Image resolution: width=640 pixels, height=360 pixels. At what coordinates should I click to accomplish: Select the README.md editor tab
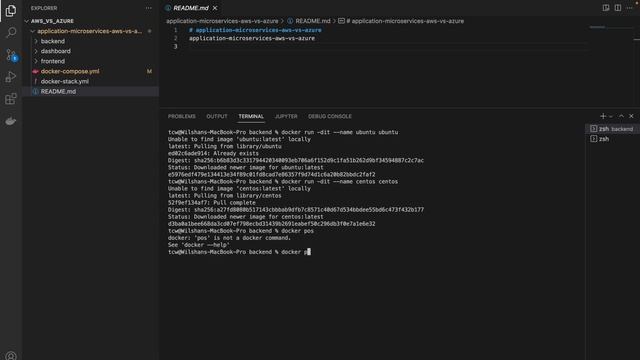191,8
